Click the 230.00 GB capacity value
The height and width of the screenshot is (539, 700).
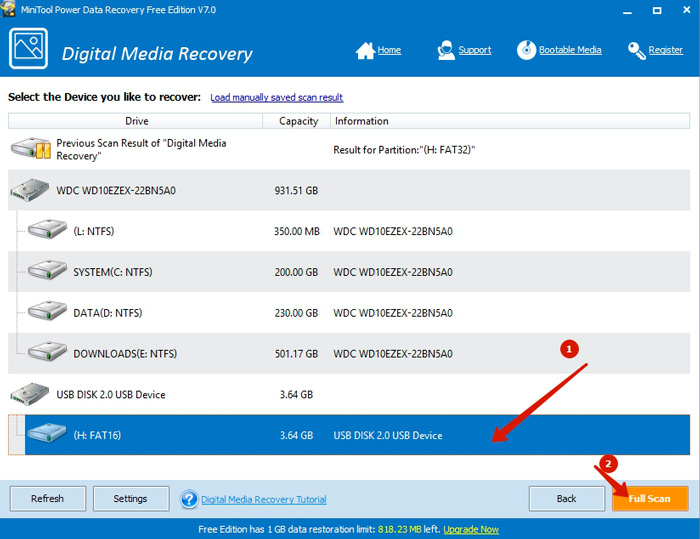(296, 313)
